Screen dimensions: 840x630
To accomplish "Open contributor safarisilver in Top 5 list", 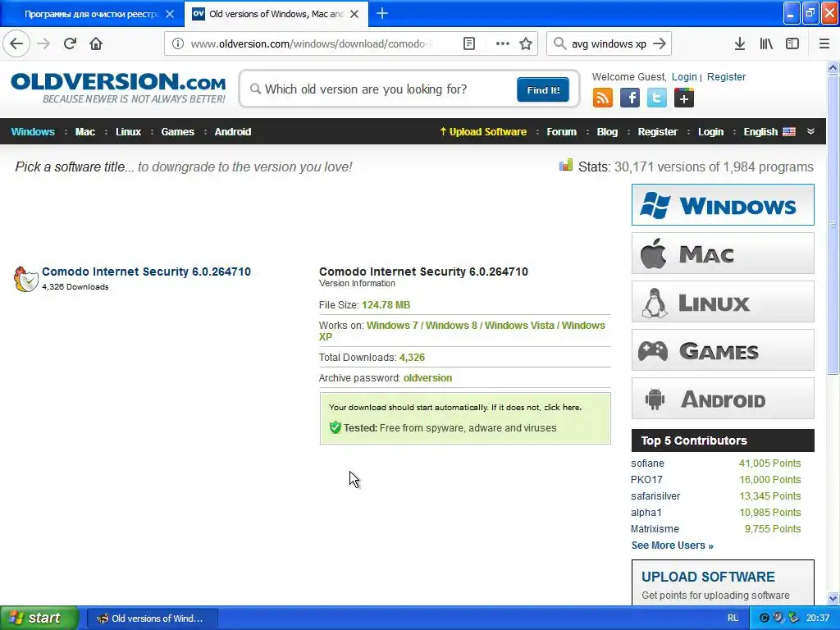I will (655, 496).
